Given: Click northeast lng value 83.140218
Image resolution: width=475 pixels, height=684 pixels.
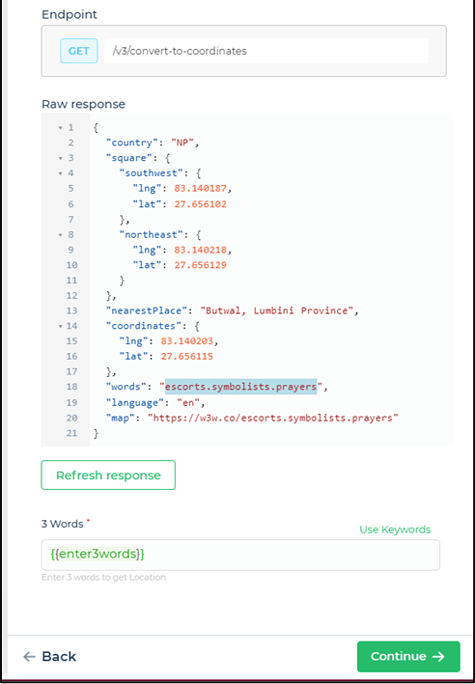Looking at the screenshot, I should point(200,250).
